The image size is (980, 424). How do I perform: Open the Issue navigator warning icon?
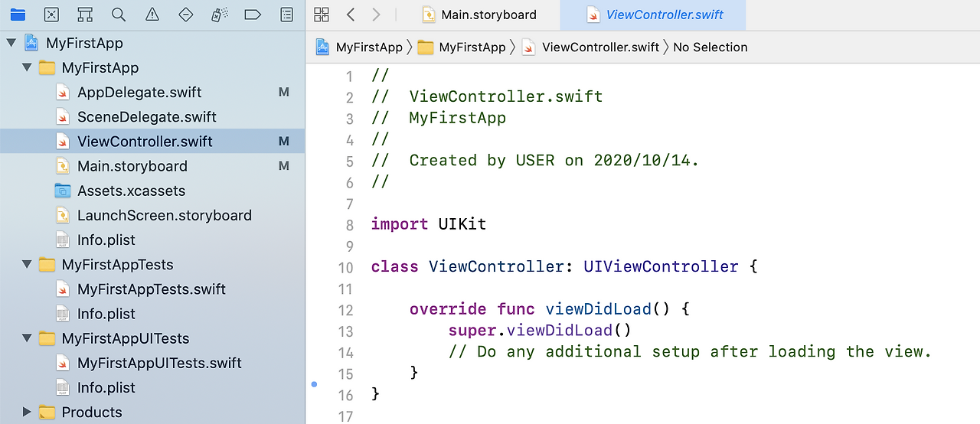(152, 15)
